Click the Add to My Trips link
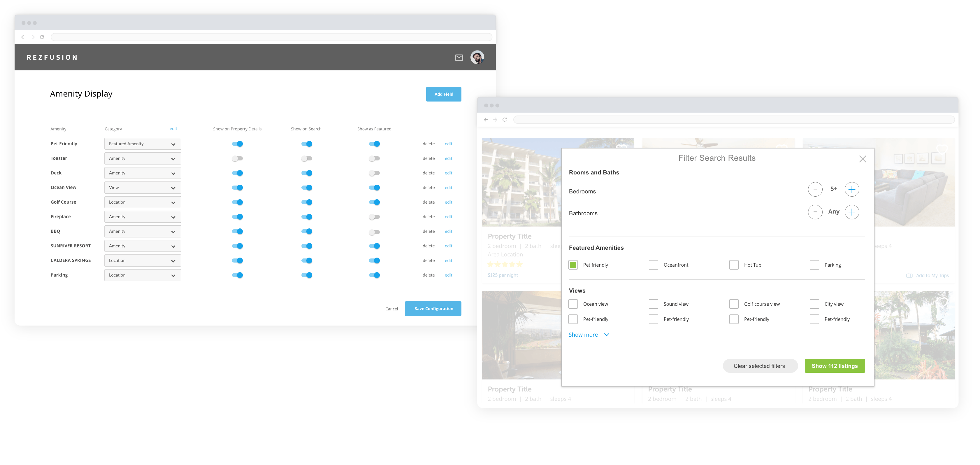The height and width of the screenshot is (465, 980). 932,275
